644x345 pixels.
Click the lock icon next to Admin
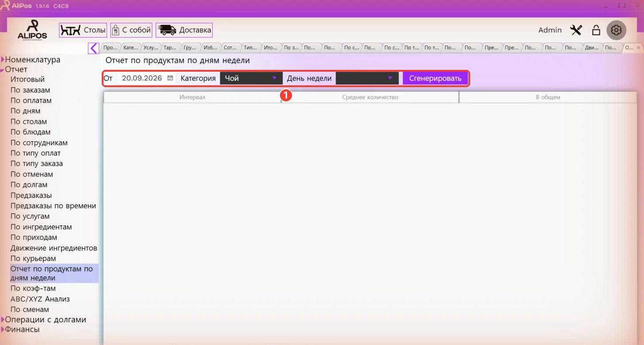[596, 30]
